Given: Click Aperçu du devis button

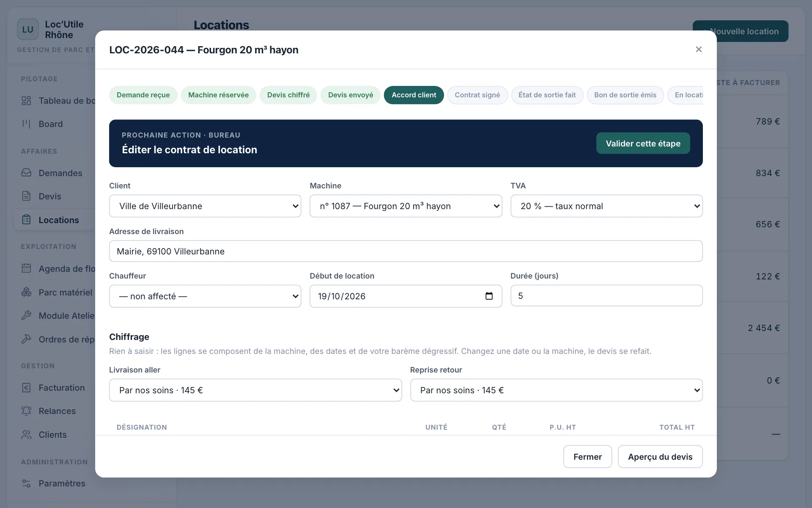Looking at the screenshot, I should click(660, 456).
